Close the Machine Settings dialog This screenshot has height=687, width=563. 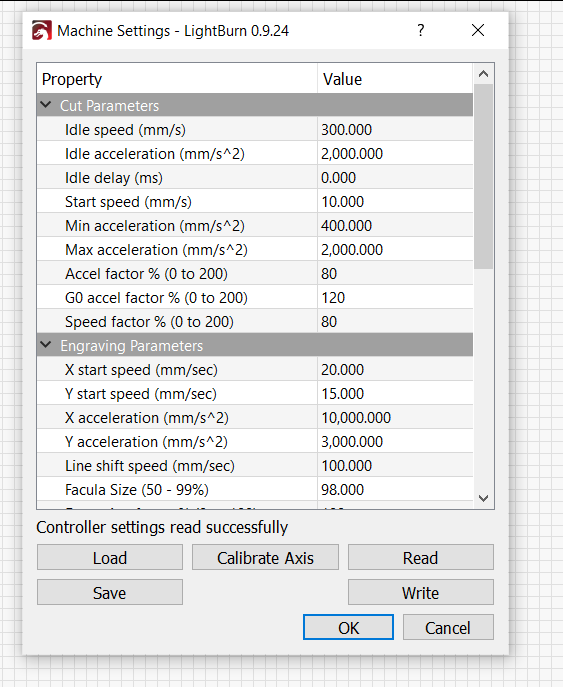pyautogui.click(x=478, y=30)
